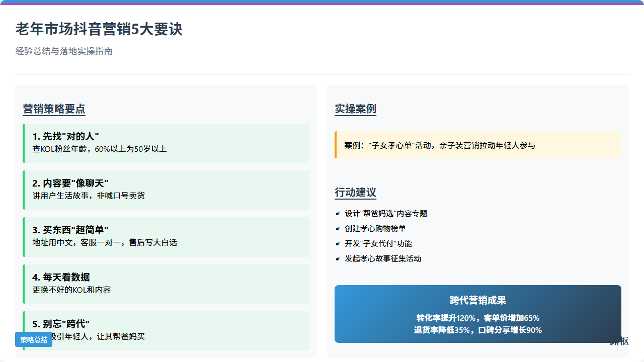Click the main title 老年市场抖音营销5大要诀

tap(99, 29)
